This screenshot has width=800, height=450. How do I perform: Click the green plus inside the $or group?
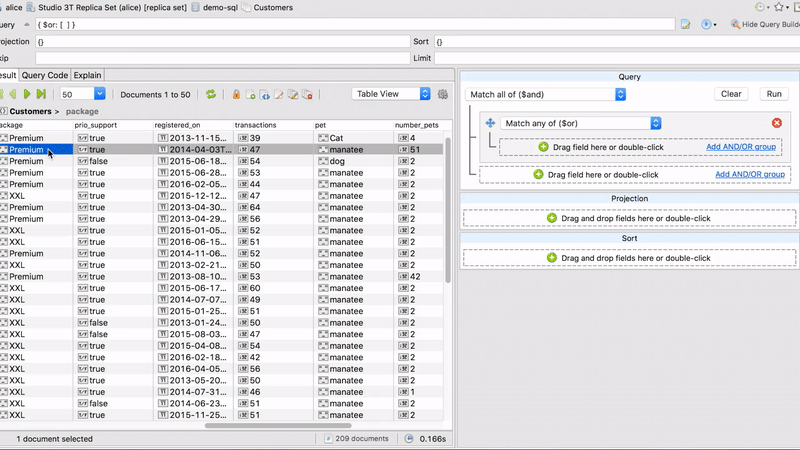pos(543,147)
